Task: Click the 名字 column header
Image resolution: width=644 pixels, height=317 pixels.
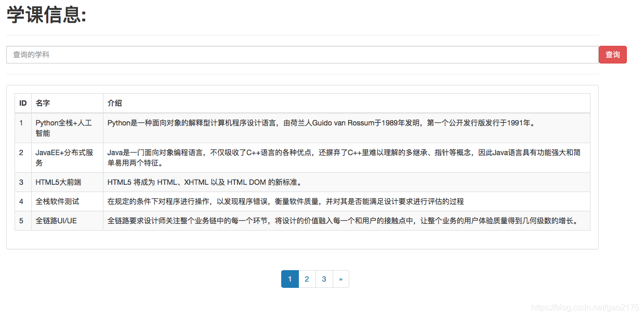Action: coord(67,103)
